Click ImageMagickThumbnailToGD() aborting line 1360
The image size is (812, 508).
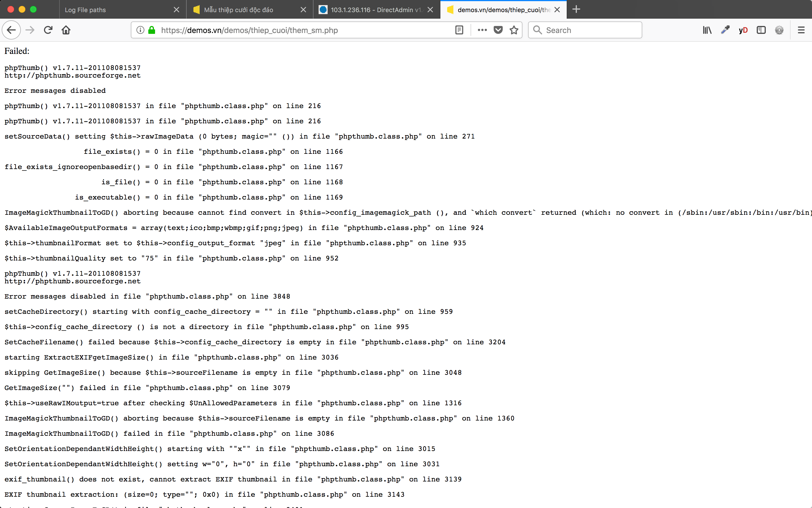tap(259, 418)
